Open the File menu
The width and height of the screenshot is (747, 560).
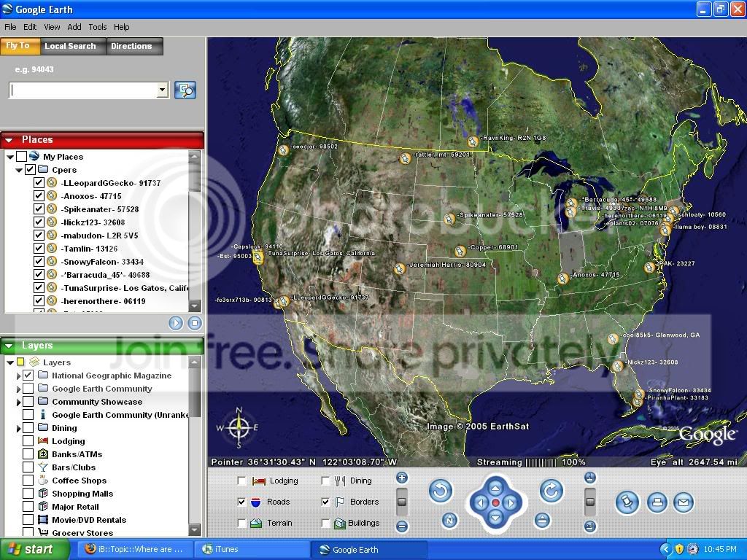[x=10, y=27]
